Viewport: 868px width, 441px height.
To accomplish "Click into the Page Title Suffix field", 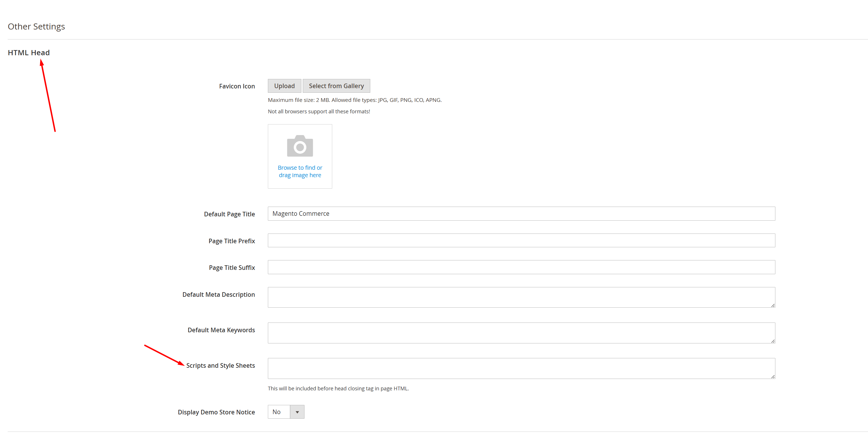I will point(521,267).
